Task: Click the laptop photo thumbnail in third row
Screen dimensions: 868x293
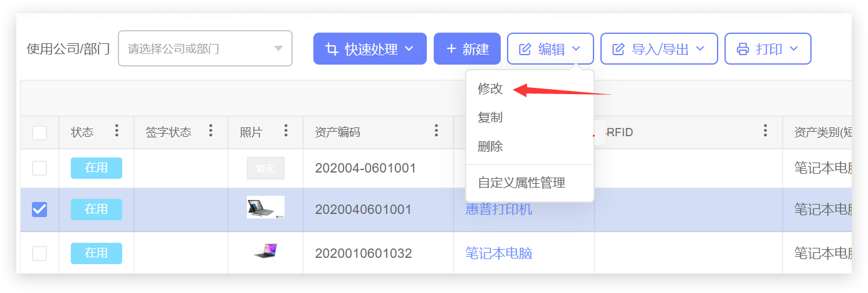Action: tap(265, 252)
